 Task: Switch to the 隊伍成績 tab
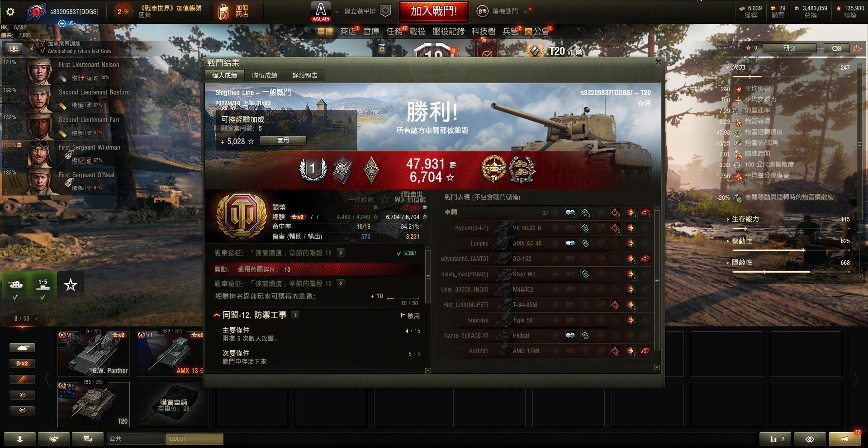(265, 75)
